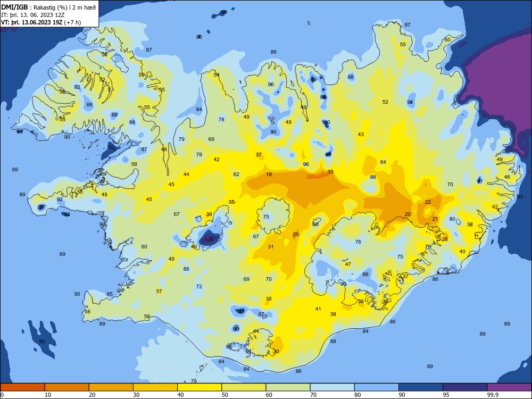The height and width of the screenshot is (399, 532).
Task: Click the legend swatch between 80 and 90
Action: click(x=376, y=387)
